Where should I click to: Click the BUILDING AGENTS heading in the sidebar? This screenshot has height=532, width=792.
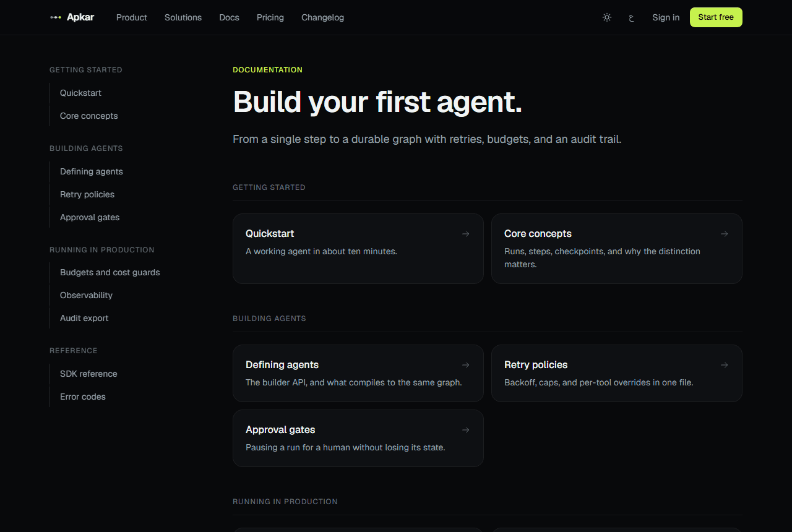point(86,148)
